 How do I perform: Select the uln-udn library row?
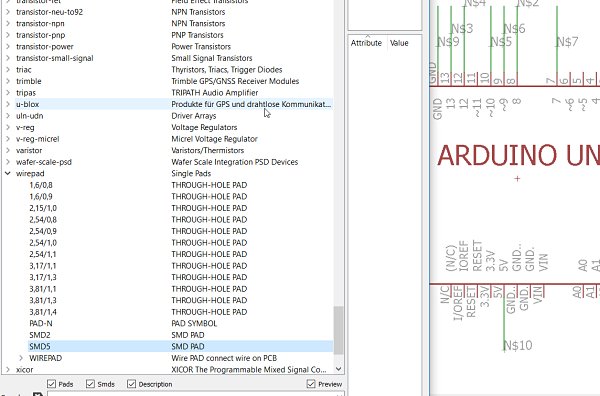coord(174,116)
